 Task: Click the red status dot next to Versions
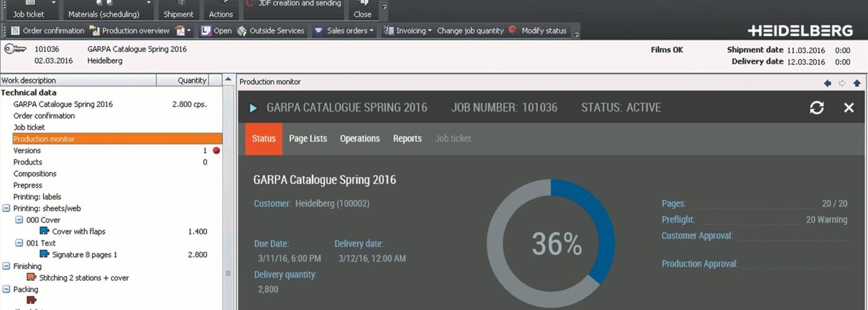(x=216, y=151)
